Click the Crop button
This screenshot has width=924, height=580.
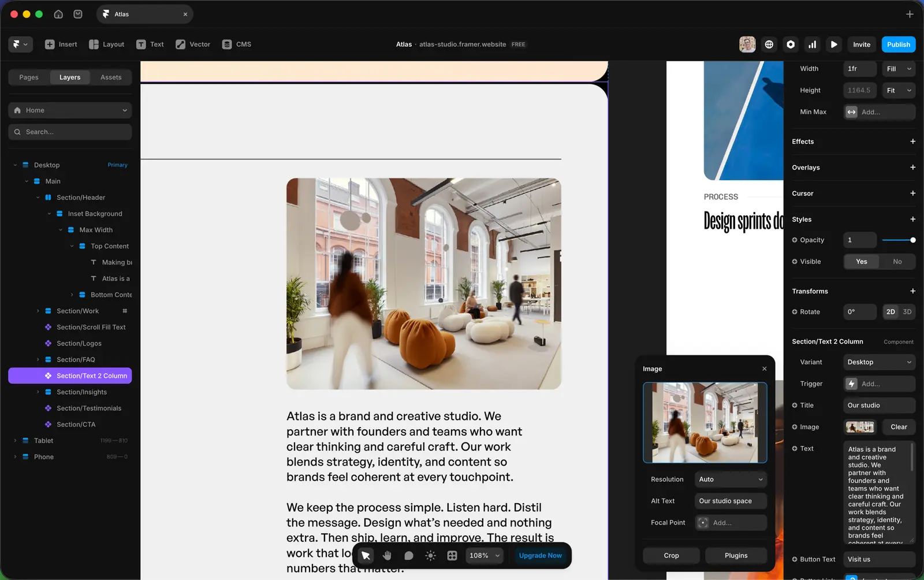[672, 556]
